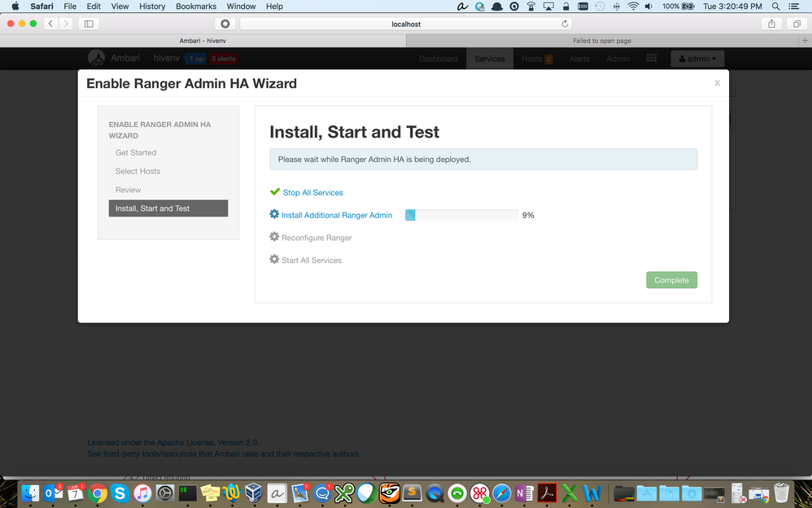
Task: Open Microsoft Excel from the dock
Action: pos(569,493)
